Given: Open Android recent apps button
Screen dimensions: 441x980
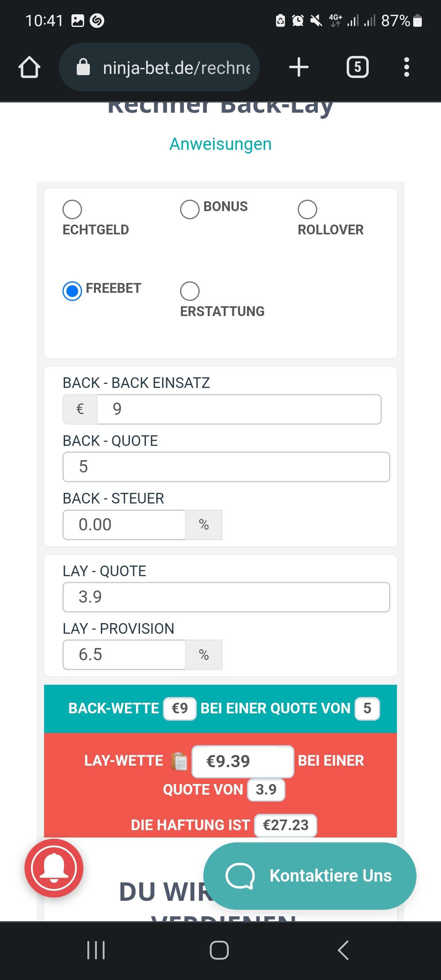Looking at the screenshot, I should (x=96, y=950).
